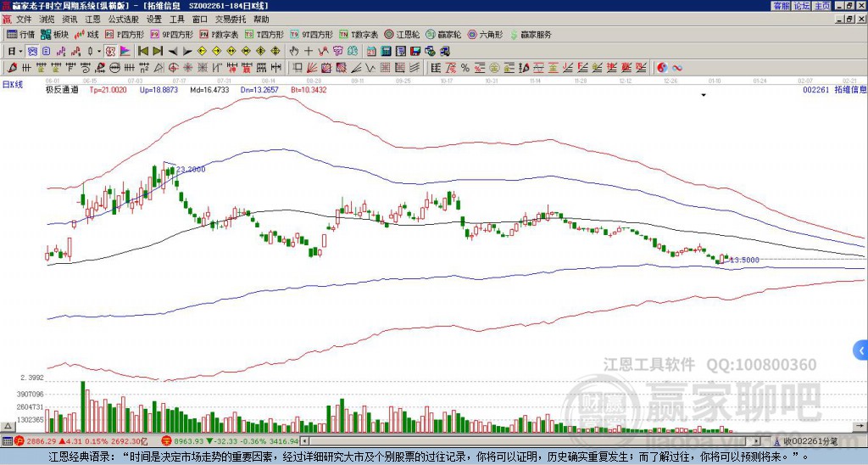Launch the 赢家轮 wheel tool
868x465 pixels.
(443, 34)
